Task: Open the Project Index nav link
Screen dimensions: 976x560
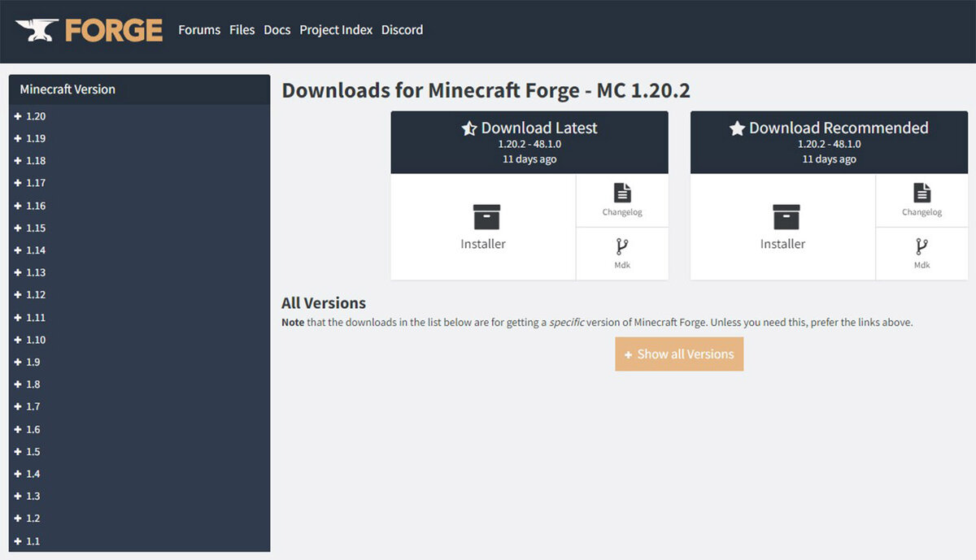Action: (x=336, y=30)
